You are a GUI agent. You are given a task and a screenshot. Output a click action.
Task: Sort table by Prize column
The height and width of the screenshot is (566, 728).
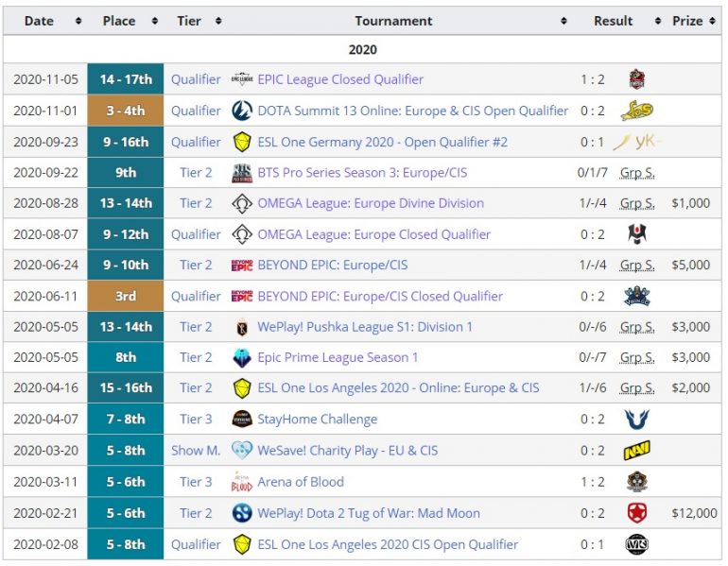coord(693,21)
